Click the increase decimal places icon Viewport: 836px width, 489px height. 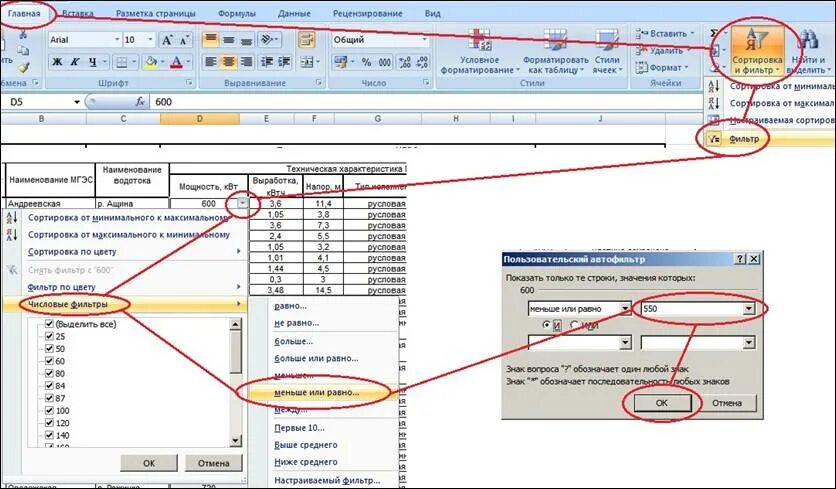point(405,62)
